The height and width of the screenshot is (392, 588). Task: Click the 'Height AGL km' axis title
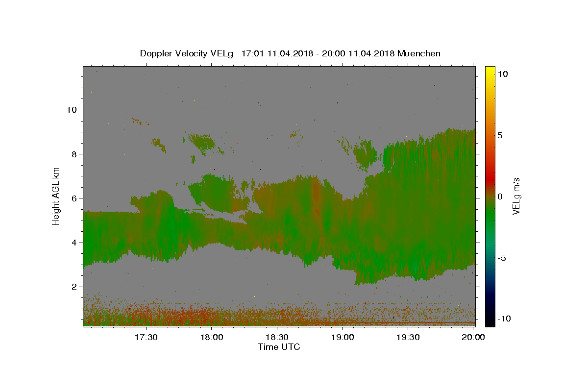[x=56, y=196]
